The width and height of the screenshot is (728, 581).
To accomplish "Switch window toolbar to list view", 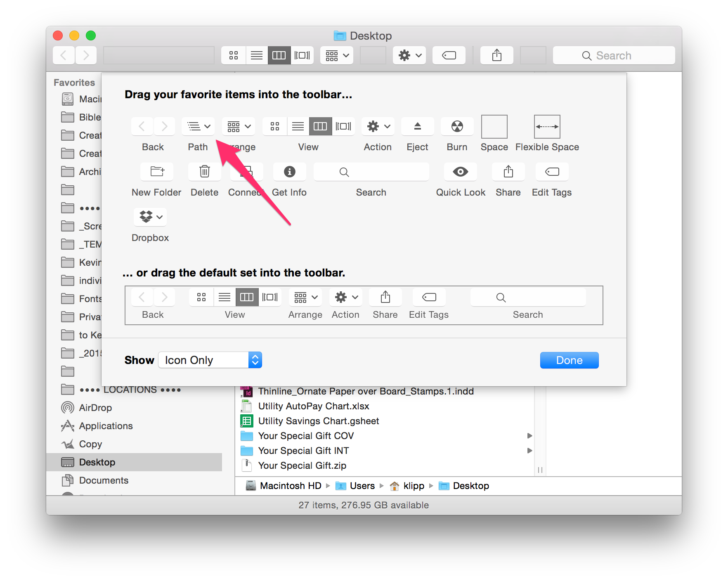I will (257, 55).
